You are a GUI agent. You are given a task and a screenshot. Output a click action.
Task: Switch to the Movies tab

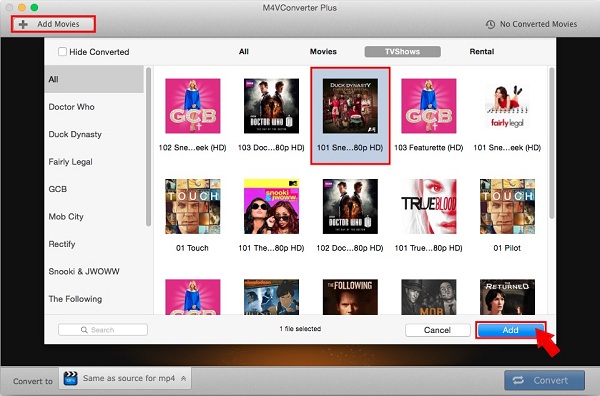pyautogui.click(x=323, y=51)
